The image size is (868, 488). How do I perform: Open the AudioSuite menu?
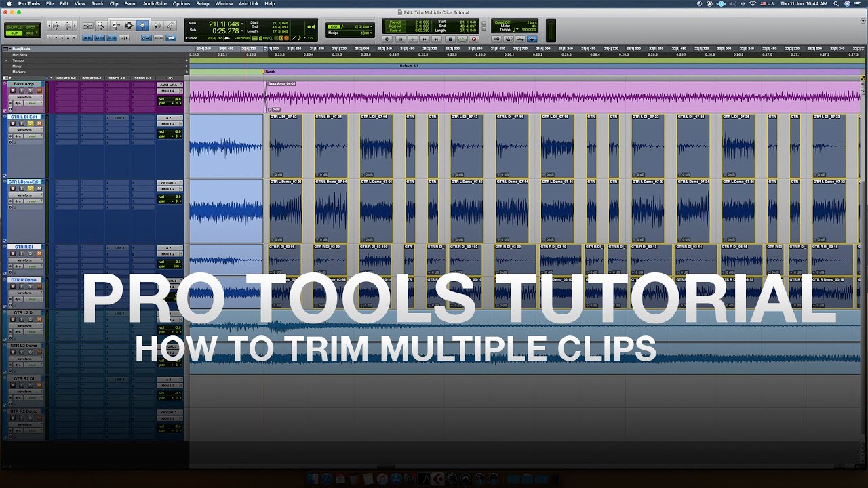(x=155, y=3)
